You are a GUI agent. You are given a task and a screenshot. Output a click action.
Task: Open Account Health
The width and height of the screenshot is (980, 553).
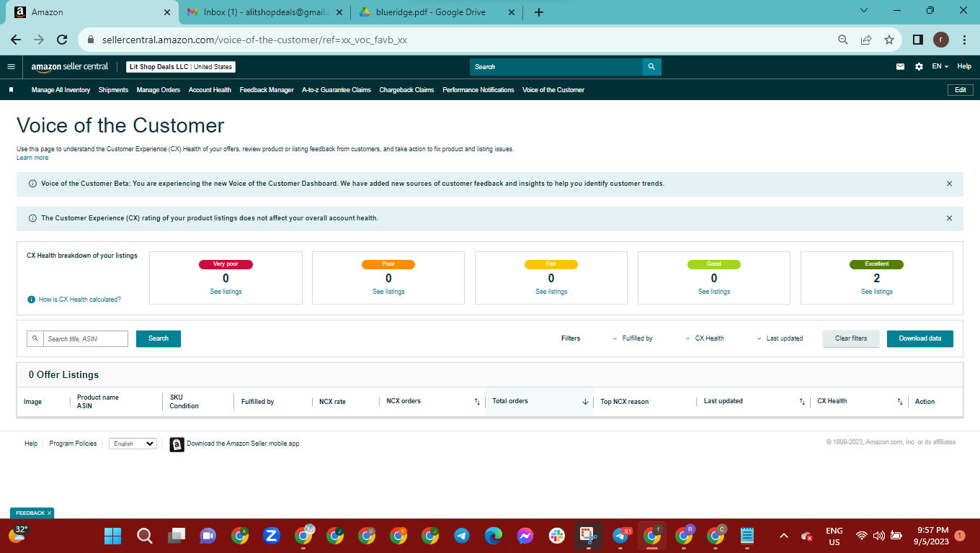[x=210, y=90]
